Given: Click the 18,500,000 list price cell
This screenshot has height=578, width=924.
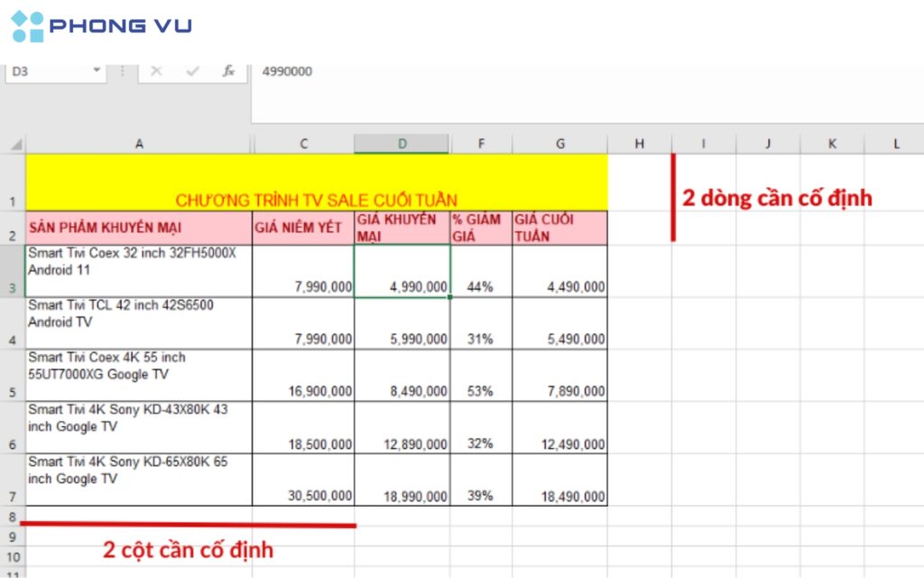Looking at the screenshot, I should 303,427.
